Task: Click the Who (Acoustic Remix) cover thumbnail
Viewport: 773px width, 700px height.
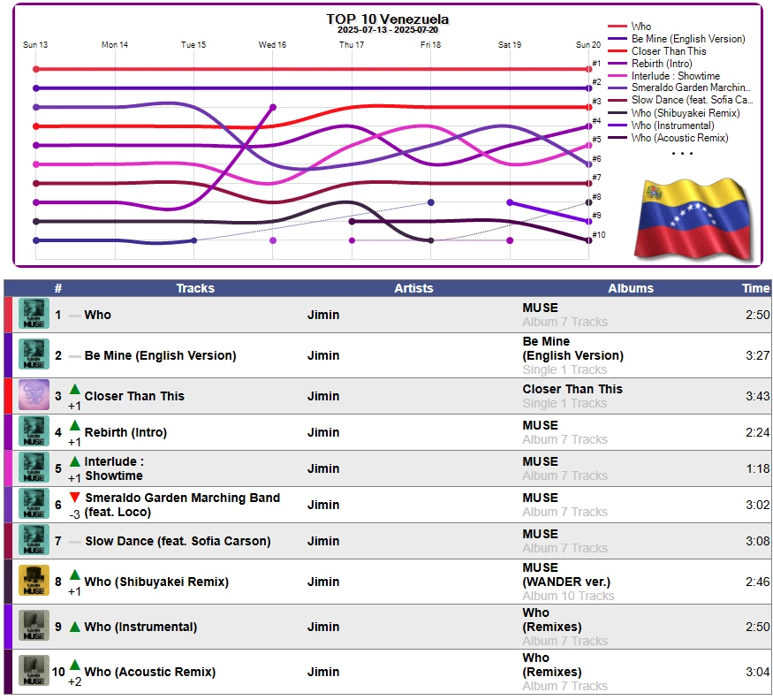Action: click(x=34, y=671)
